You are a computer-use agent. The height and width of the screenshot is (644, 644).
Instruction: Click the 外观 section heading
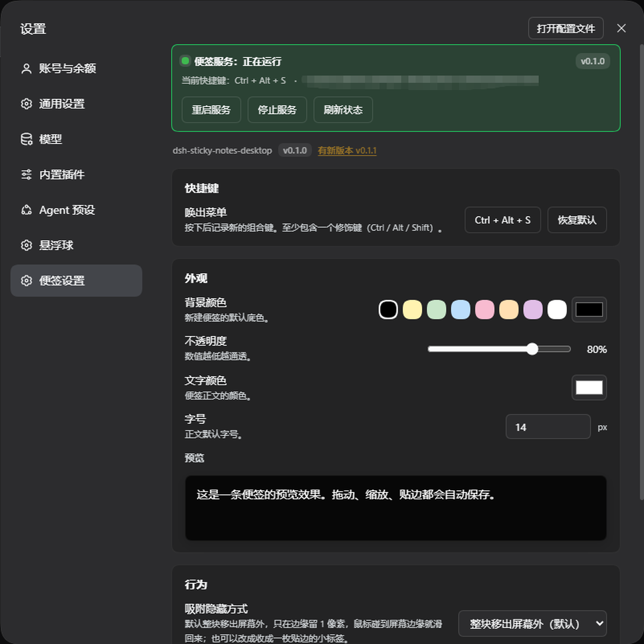click(196, 279)
